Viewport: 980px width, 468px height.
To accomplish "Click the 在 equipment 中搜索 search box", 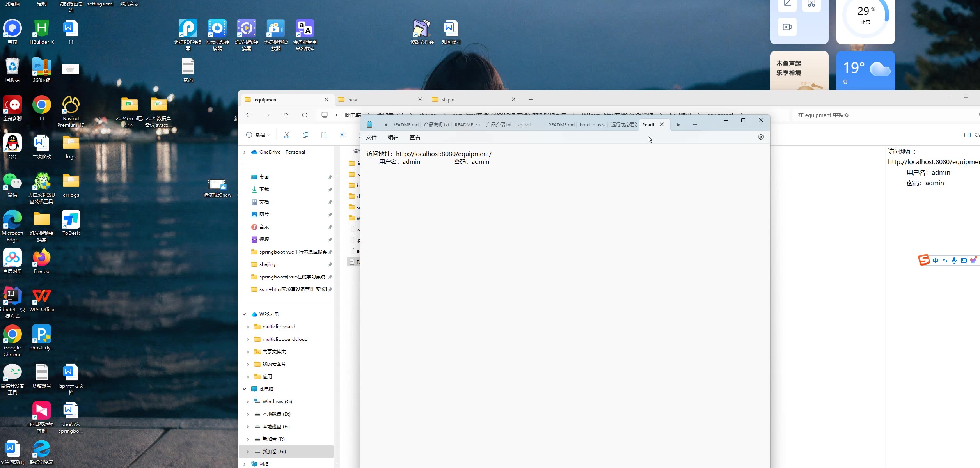I will pyautogui.click(x=886, y=115).
